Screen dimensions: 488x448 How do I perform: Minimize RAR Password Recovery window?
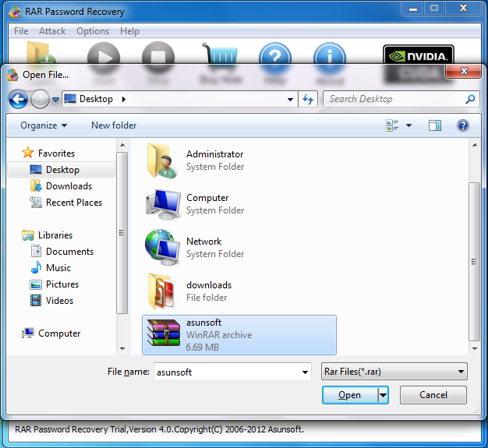(413, 9)
